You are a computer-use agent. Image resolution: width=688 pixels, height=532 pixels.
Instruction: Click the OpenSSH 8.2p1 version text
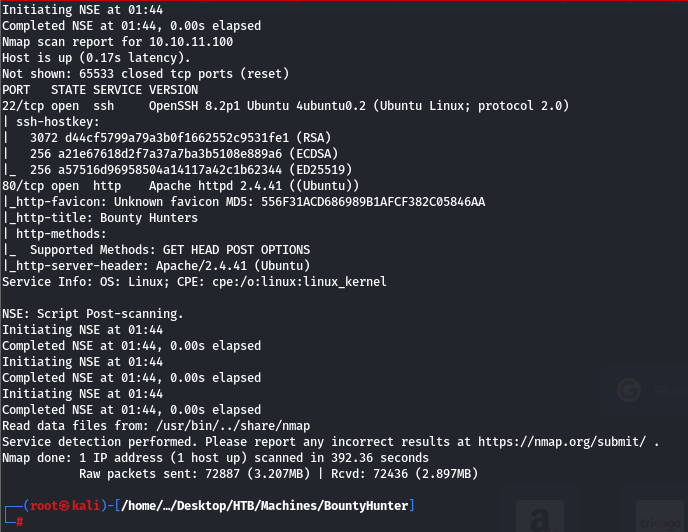pyautogui.click(x=194, y=106)
